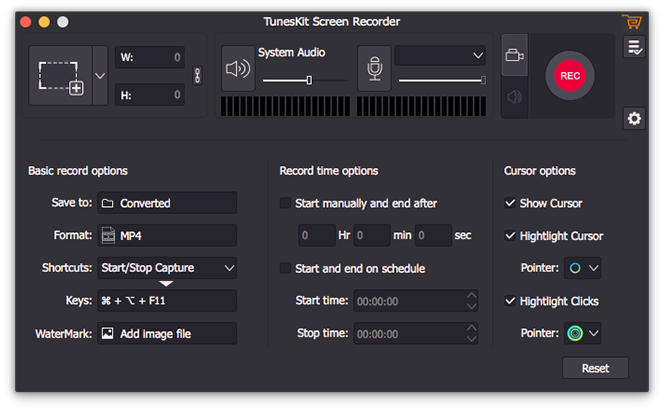The width and height of the screenshot is (664, 411).
Task: Open the MP4 format selector
Action: pyautogui.click(x=167, y=236)
